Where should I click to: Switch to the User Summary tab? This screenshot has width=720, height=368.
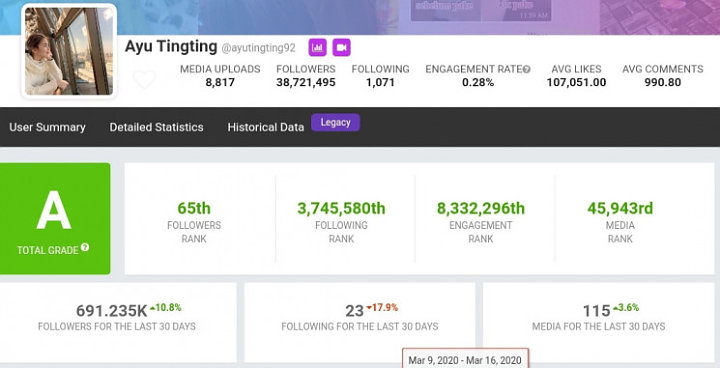click(x=47, y=127)
